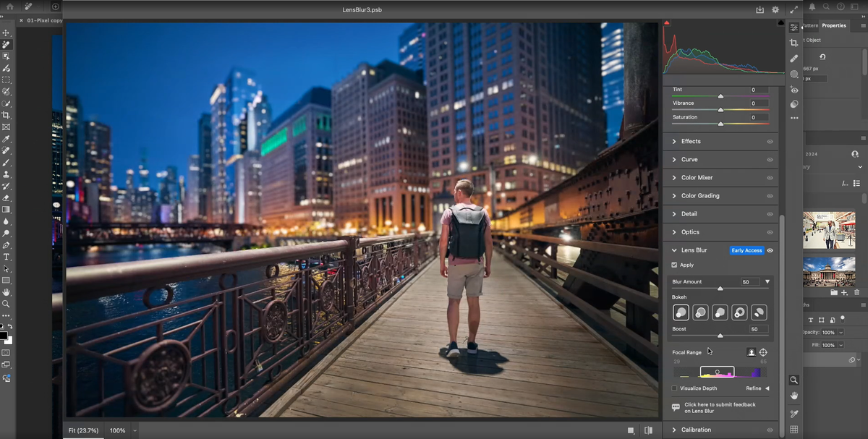Select the Type tool
This screenshot has width=868, height=439.
pyautogui.click(x=5, y=256)
